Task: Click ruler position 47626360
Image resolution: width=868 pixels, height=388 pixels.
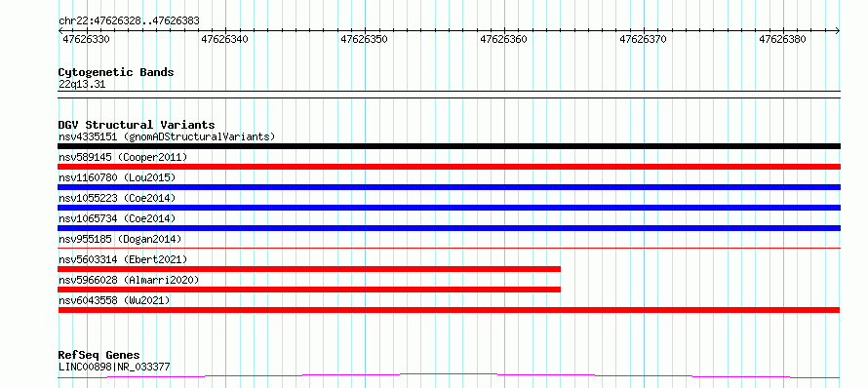Action: (x=504, y=39)
